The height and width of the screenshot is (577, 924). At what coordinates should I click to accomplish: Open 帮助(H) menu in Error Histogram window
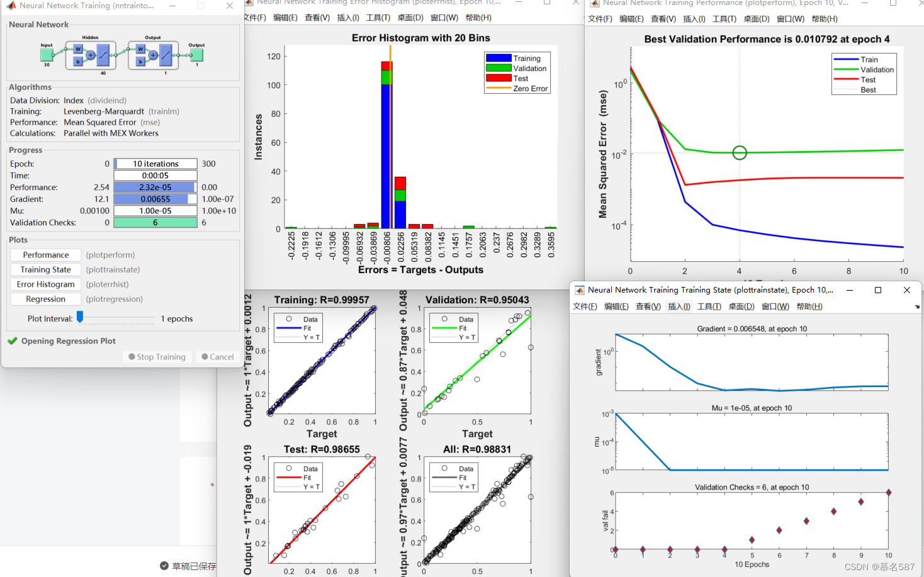tap(478, 18)
